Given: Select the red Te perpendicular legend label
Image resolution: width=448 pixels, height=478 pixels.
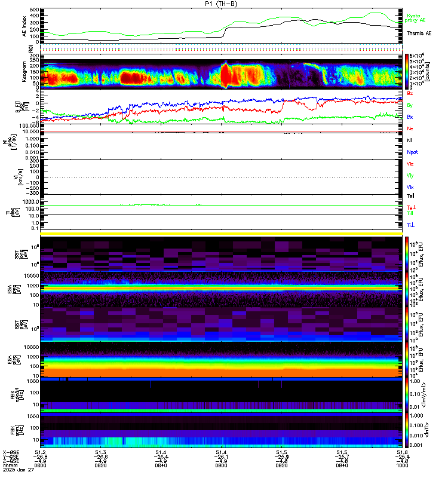Looking at the screenshot, I should (411, 207).
